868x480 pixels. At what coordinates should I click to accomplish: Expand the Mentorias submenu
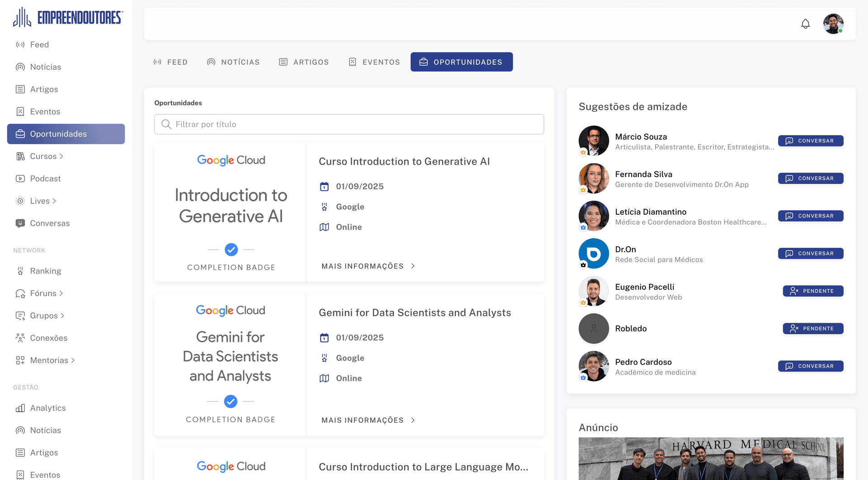pos(72,360)
